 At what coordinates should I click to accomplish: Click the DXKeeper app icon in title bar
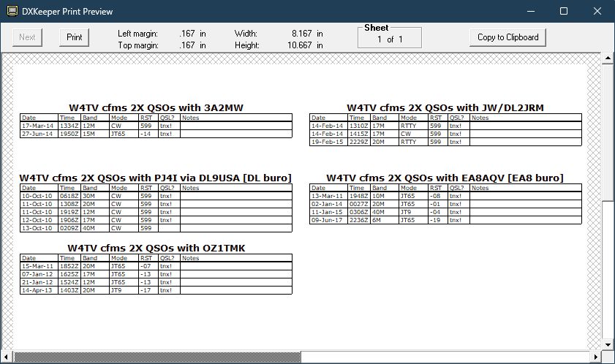pyautogui.click(x=12, y=11)
